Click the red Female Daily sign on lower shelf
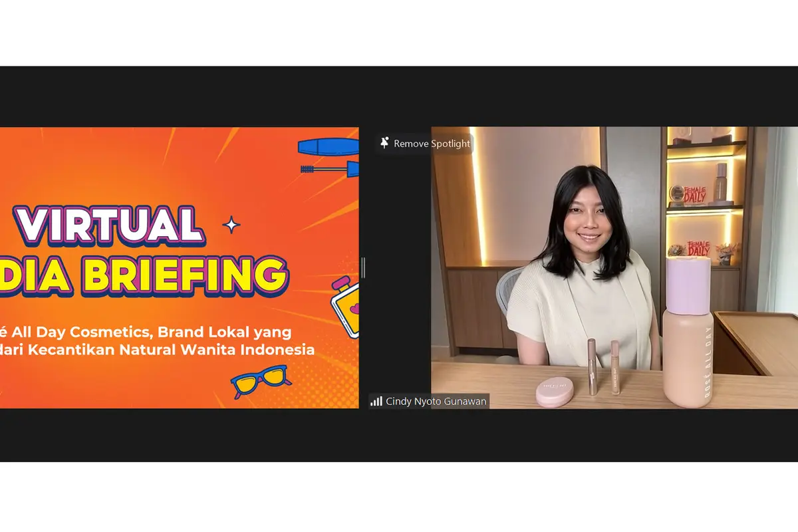Viewport: 798px width, 532px height. [x=698, y=249]
